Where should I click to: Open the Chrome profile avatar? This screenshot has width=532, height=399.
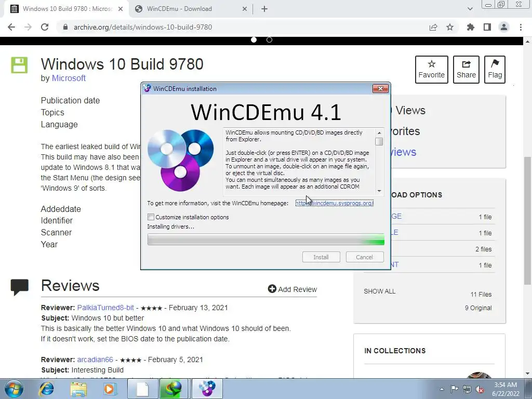tap(504, 27)
